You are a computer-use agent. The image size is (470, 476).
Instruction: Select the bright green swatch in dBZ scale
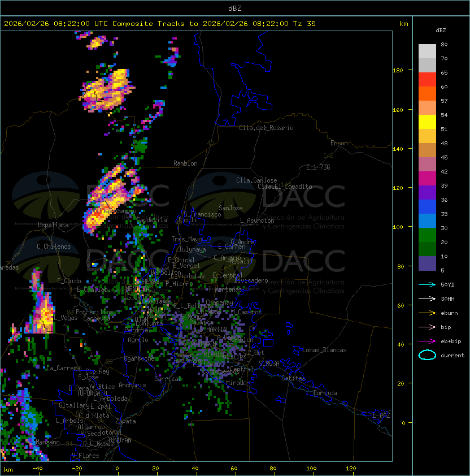tap(427, 235)
